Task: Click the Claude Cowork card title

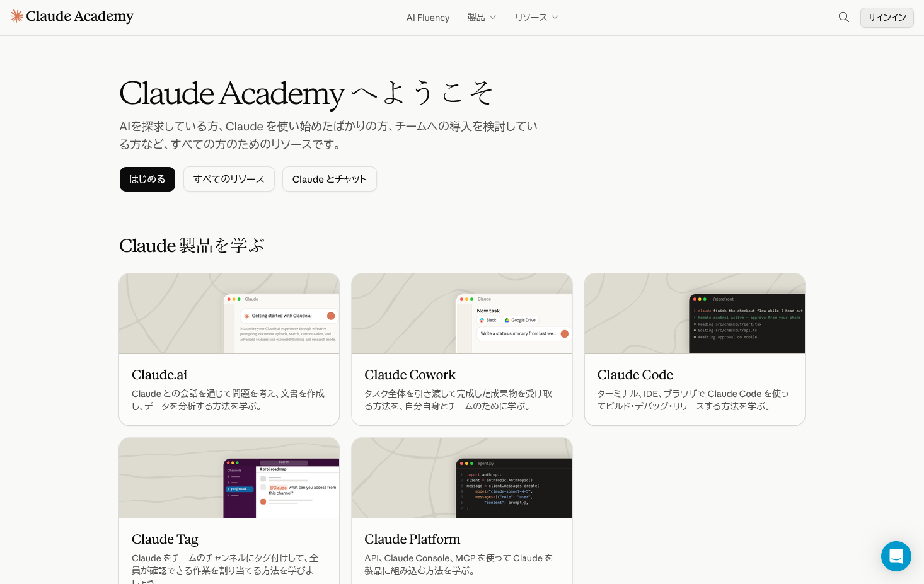Action: point(410,375)
